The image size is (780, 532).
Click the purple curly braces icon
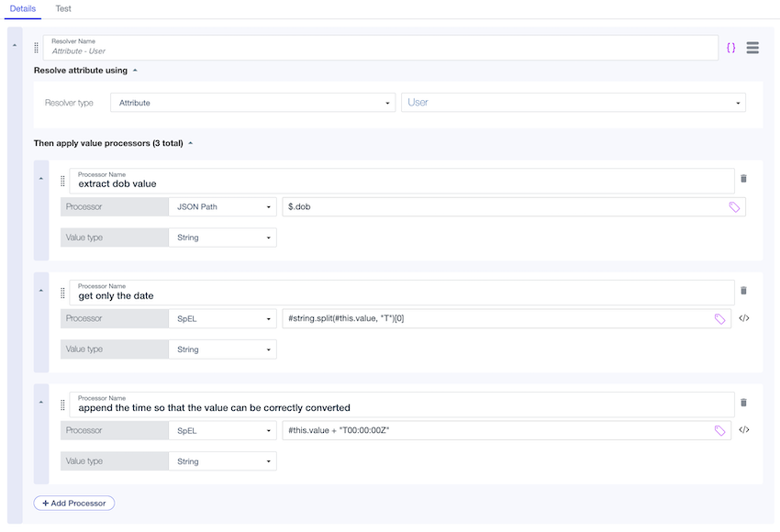click(x=730, y=48)
